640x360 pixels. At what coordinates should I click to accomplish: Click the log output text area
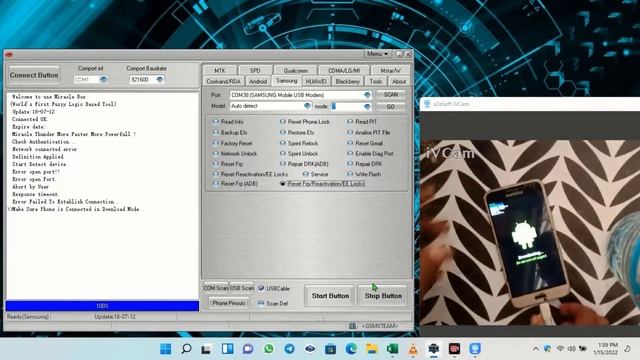pyautogui.click(x=102, y=196)
